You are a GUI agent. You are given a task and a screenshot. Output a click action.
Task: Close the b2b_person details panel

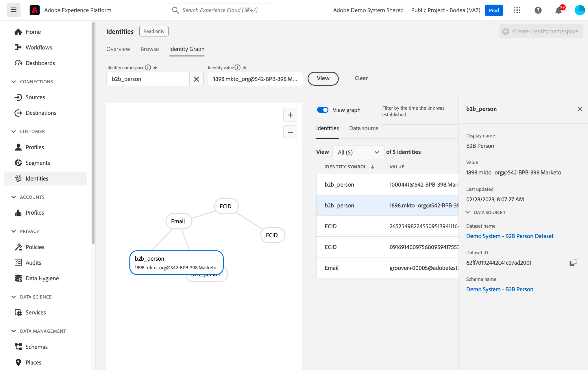pyautogui.click(x=580, y=109)
